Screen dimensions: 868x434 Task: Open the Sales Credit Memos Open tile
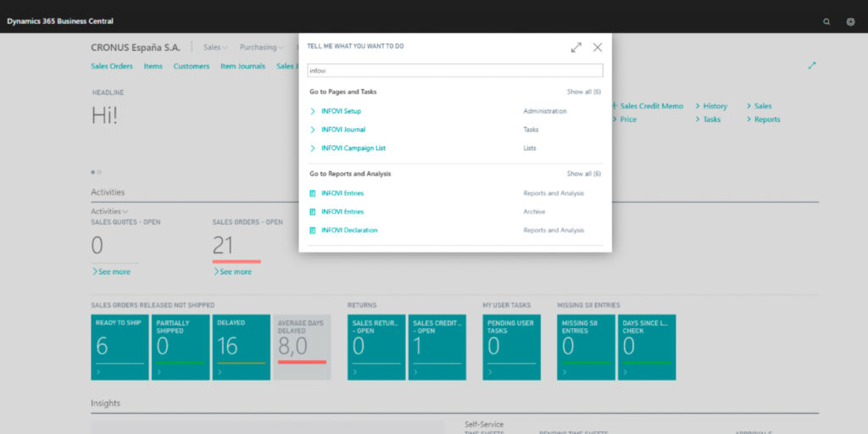tap(437, 347)
